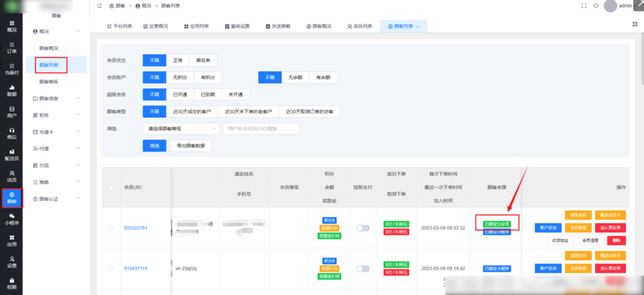Screen dimensions: 644x295
Task: Click the 数据 sidebar icon
Action: 11,91
